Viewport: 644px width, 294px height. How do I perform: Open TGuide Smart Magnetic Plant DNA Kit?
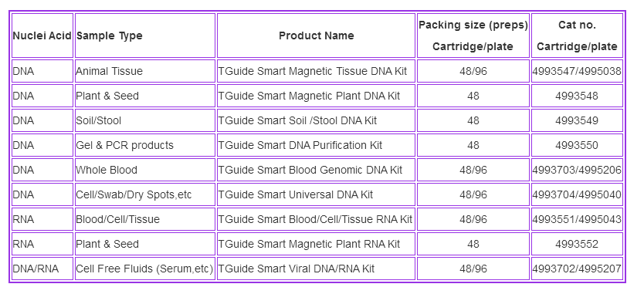pyautogui.click(x=309, y=96)
